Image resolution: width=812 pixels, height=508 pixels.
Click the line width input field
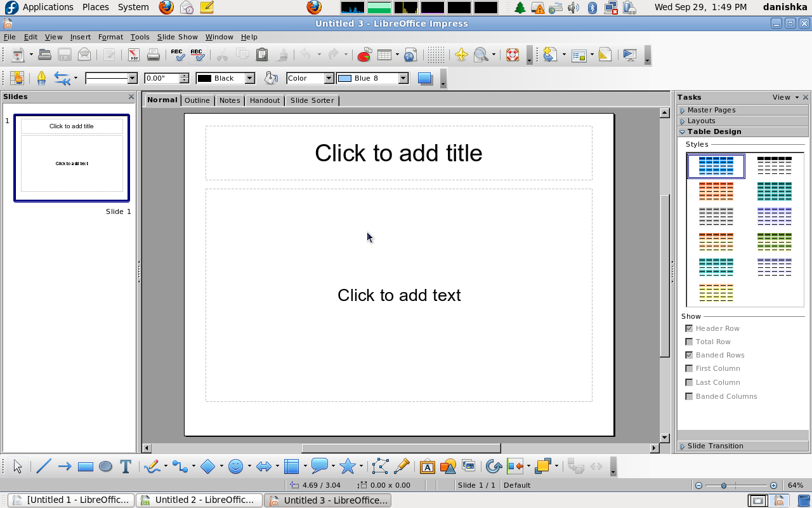(x=162, y=78)
